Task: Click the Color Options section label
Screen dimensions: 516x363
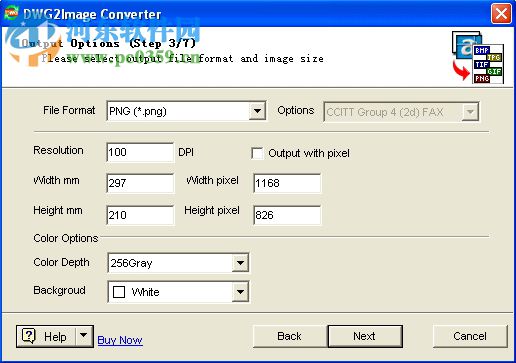Action: tap(66, 238)
